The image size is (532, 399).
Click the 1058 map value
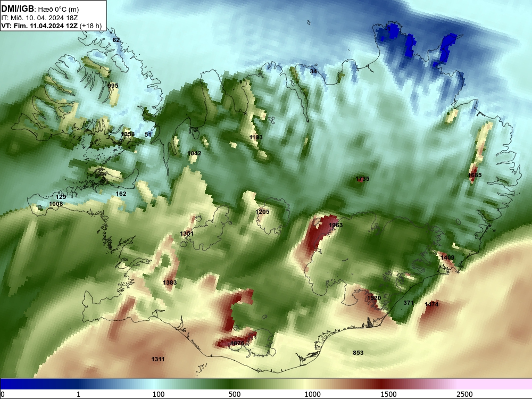pos(128,134)
